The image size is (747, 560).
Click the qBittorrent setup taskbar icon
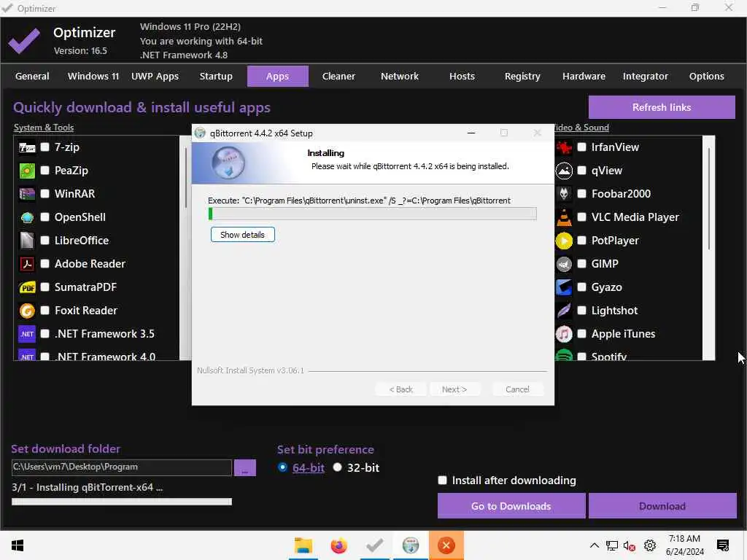pyautogui.click(x=411, y=545)
